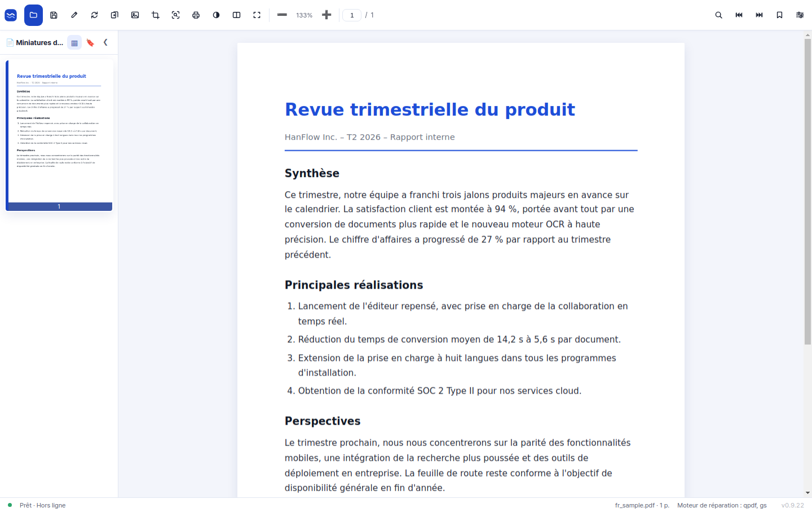This screenshot has height=512, width=812.
Task: Click the vertical scrollbar thumb
Action: [x=807, y=192]
